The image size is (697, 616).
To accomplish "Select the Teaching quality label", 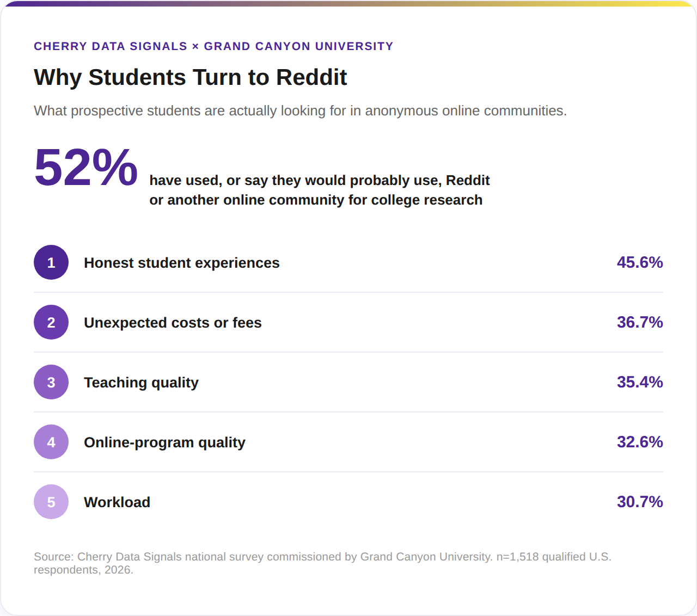I will (141, 383).
